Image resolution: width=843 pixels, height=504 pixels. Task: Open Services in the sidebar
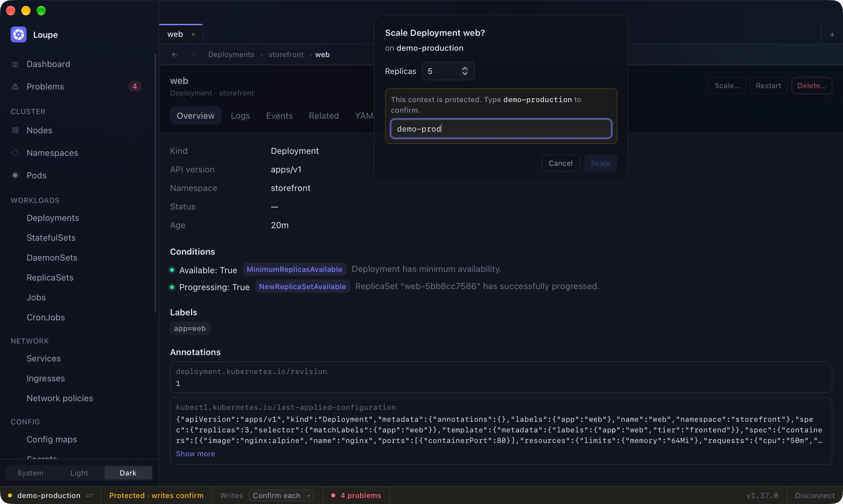(44, 358)
